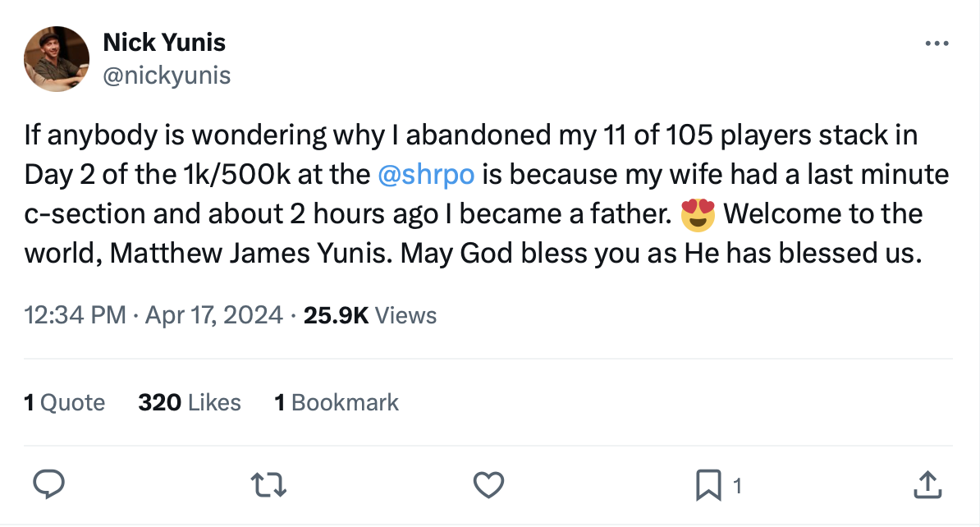Click the heart-eyes emoji in the tweet
This screenshot has width=980, height=527.
[698, 216]
